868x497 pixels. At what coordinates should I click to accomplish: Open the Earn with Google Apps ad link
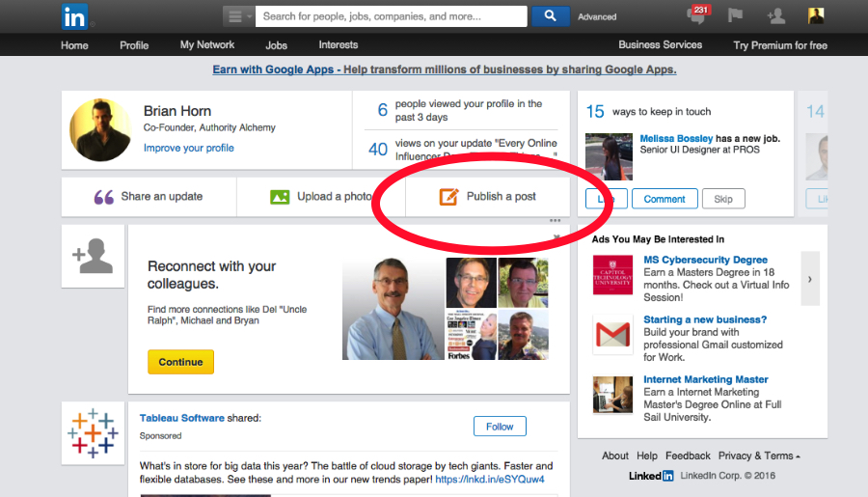tap(445, 69)
